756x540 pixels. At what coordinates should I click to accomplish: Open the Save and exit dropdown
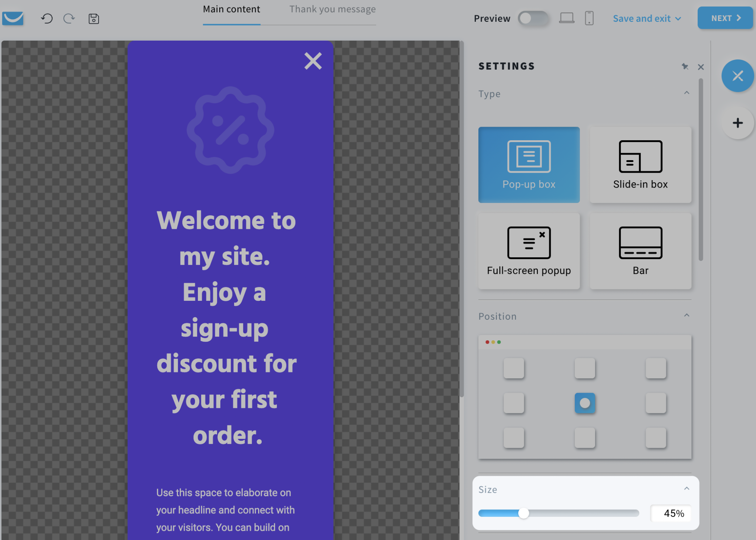click(x=647, y=18)
